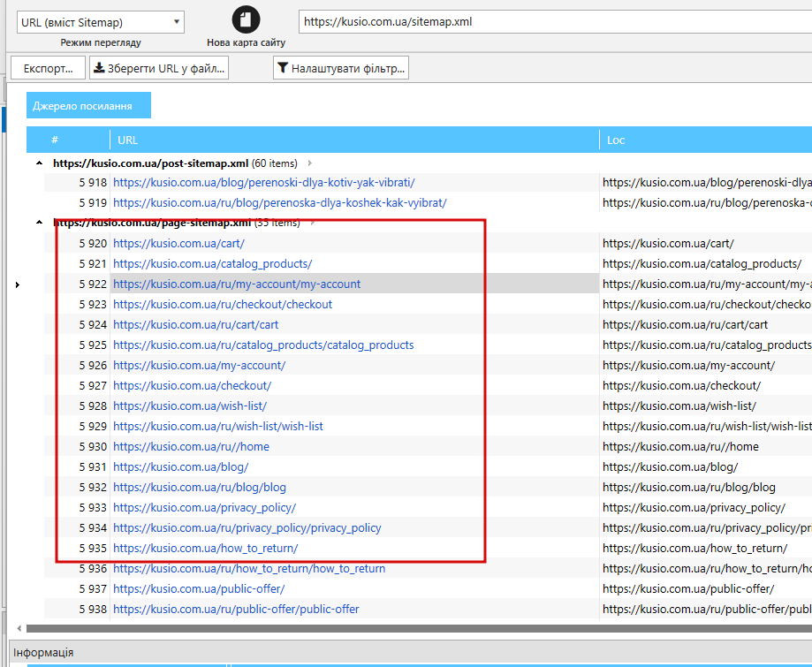Screen dimensions: 812x667
Task: Click the small arrow after '(60 items)'
Action: [x=309, y=163]
